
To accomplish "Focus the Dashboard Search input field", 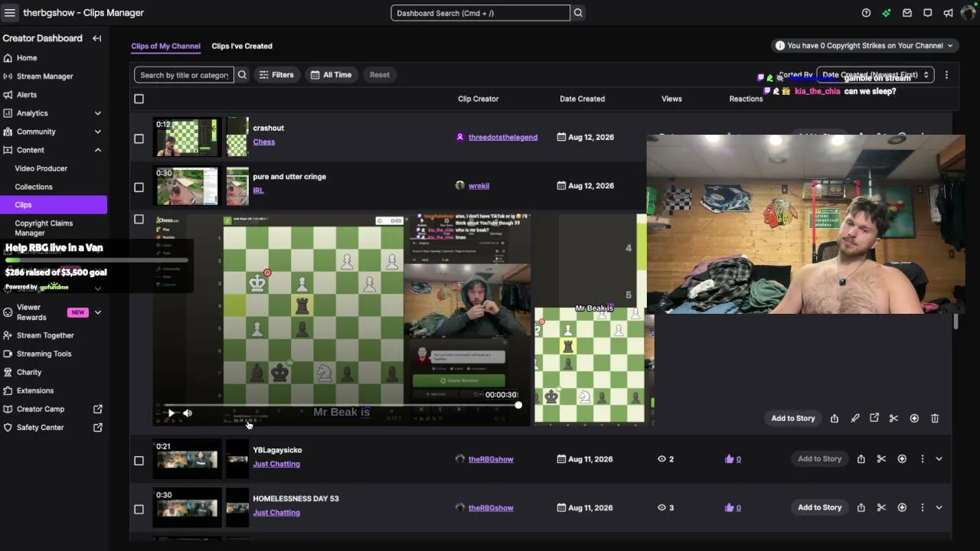I will pyautogui.click(x=480, y=13).
